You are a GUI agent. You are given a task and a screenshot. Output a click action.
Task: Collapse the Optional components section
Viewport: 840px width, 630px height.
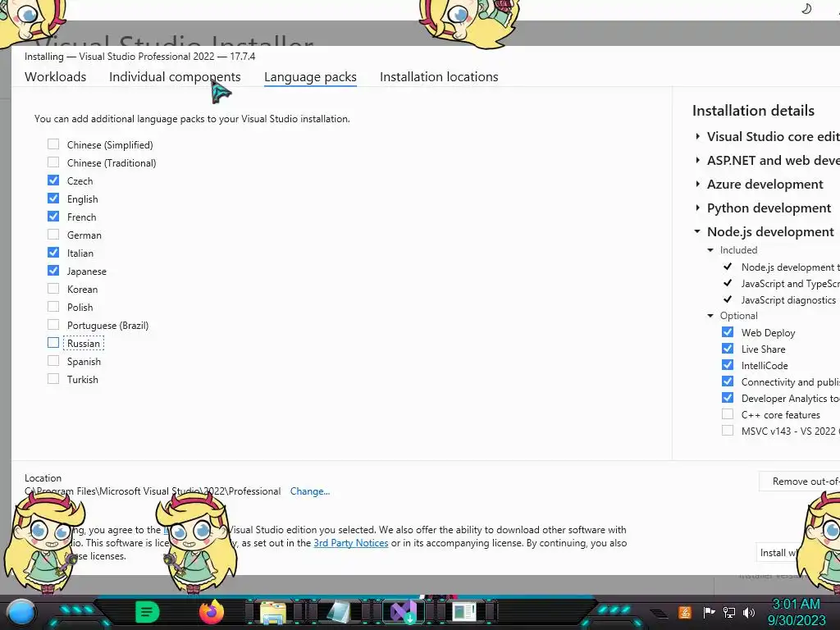710,316
